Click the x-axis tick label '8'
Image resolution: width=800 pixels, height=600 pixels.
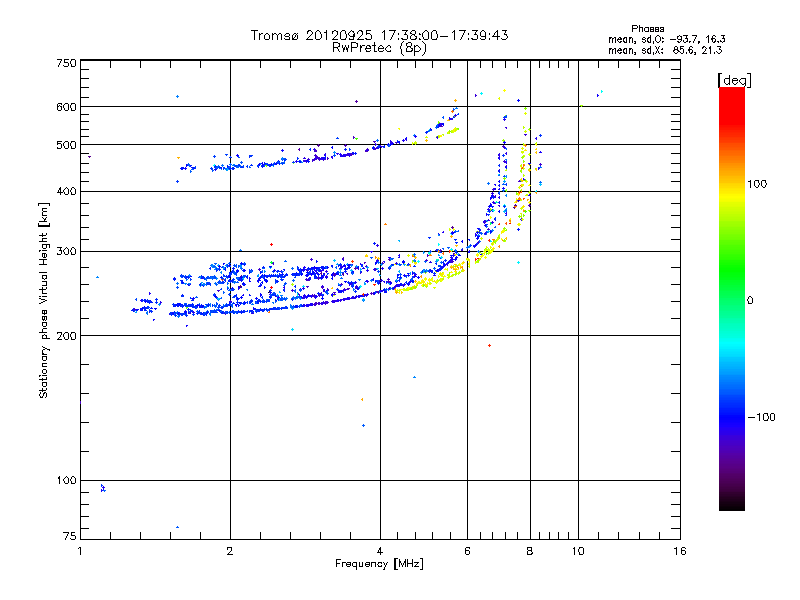pos(530,551)
